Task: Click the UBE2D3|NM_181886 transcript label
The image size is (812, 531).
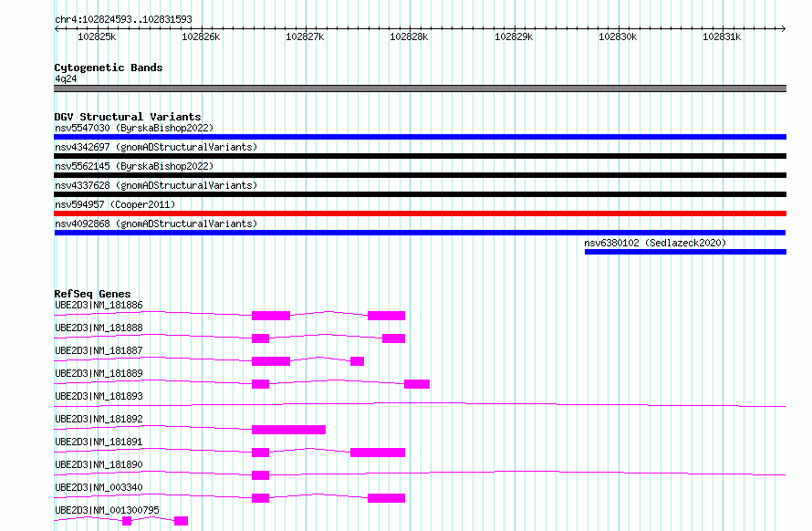Action: [99, 305]
